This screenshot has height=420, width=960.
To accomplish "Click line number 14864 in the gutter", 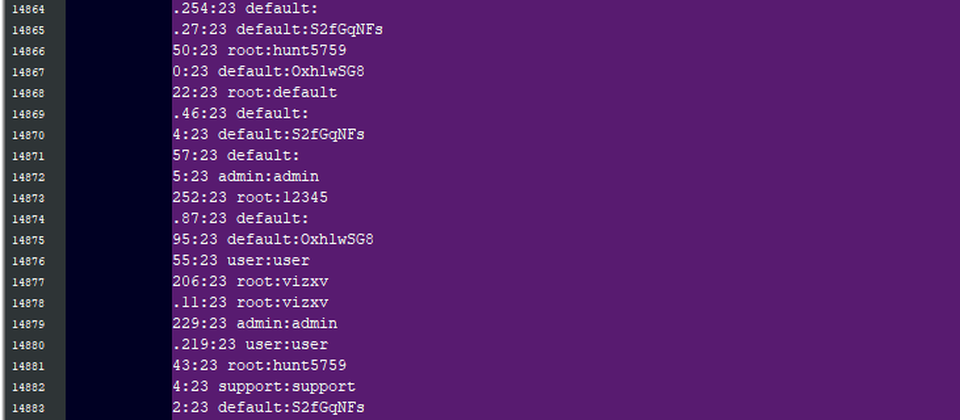I will [28, 9].
